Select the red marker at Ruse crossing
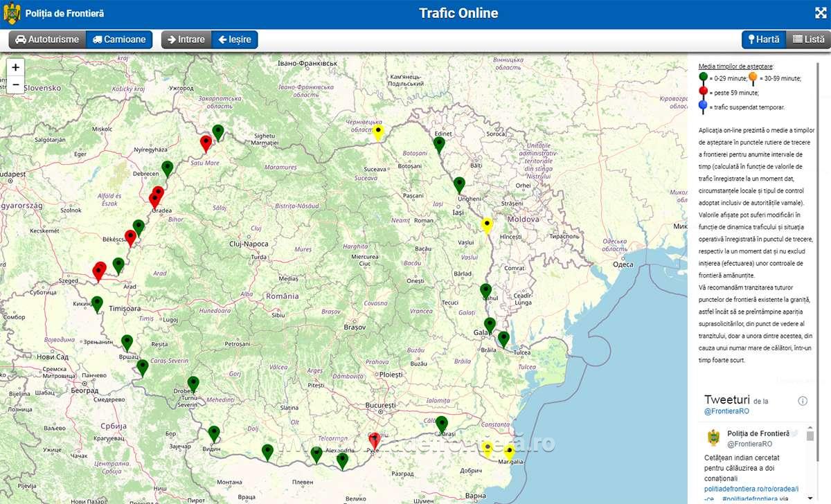This screenshot has height=504, width=831. [x=374, y=440]
